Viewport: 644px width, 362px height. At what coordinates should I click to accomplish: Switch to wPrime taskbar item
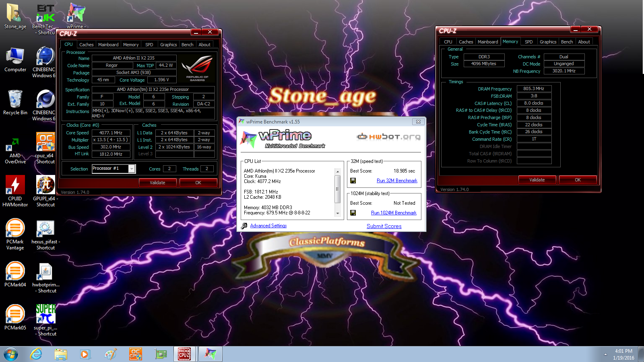pos(210,354)
